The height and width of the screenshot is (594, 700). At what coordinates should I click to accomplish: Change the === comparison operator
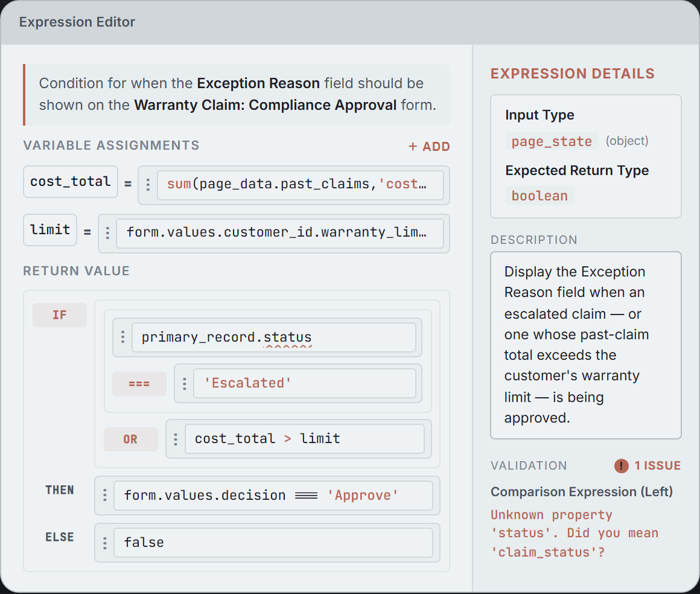(x=139, y=384)
